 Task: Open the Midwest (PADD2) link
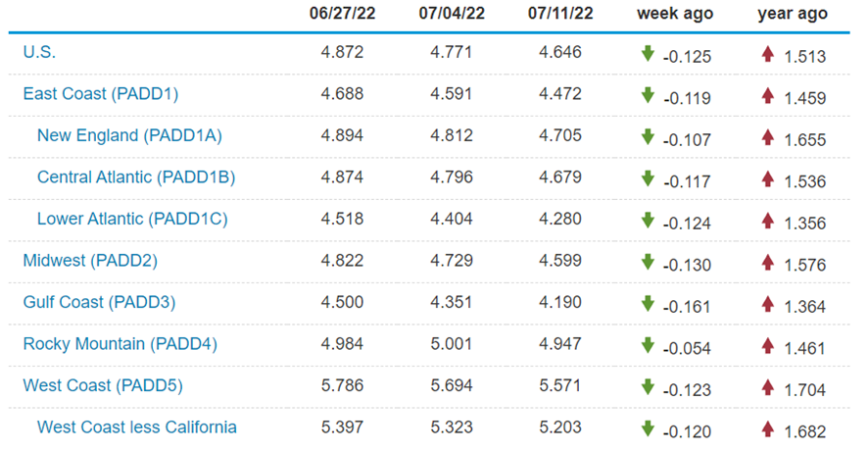[90, 261]
